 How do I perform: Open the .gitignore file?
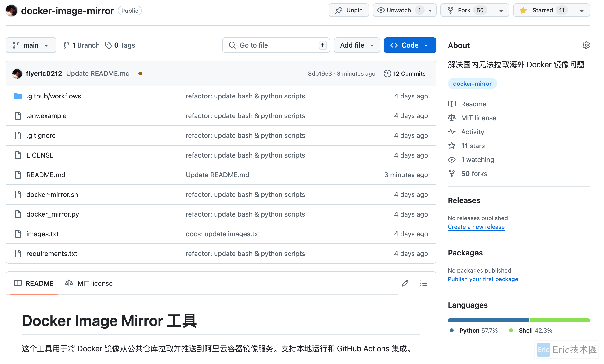[41, 135]
